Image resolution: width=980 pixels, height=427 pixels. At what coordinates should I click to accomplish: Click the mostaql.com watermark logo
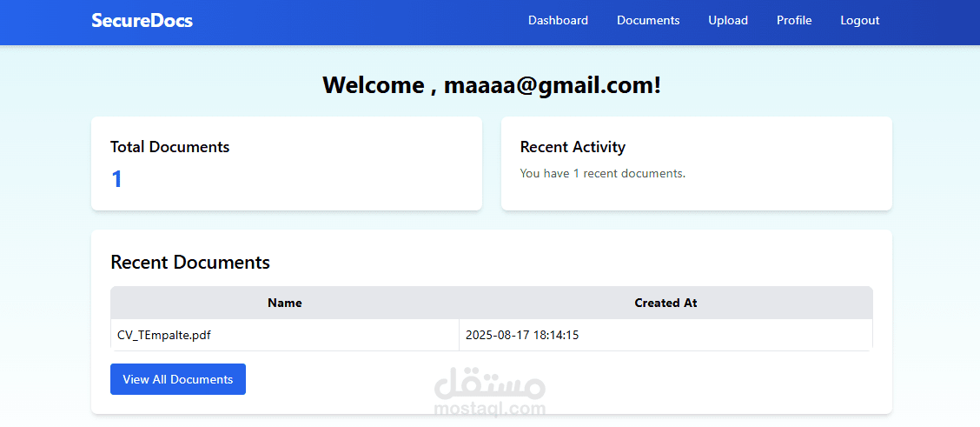tap(489, 386)
